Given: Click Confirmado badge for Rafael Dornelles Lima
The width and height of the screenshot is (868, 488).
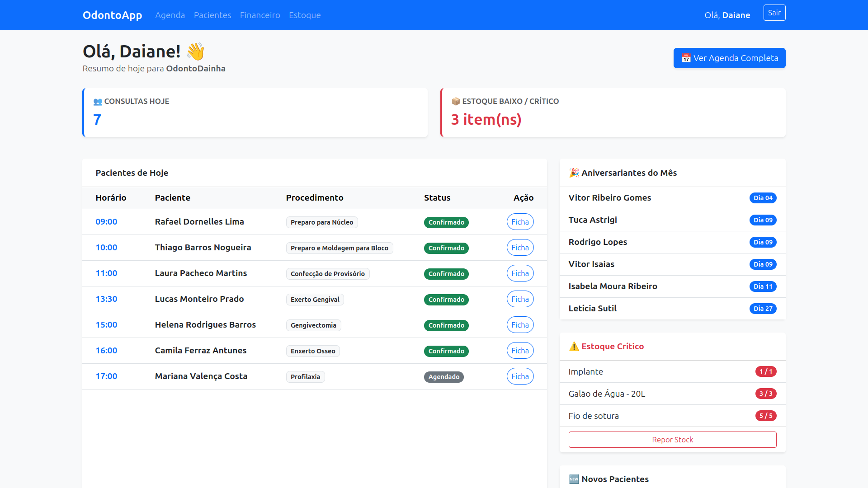Looking at the screenshot, I should [x=446, y=222].
